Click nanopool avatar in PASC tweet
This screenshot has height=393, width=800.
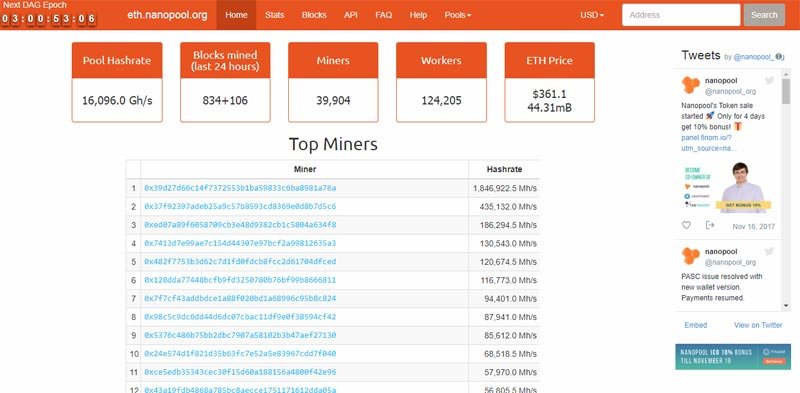click(x=691, y=256)
